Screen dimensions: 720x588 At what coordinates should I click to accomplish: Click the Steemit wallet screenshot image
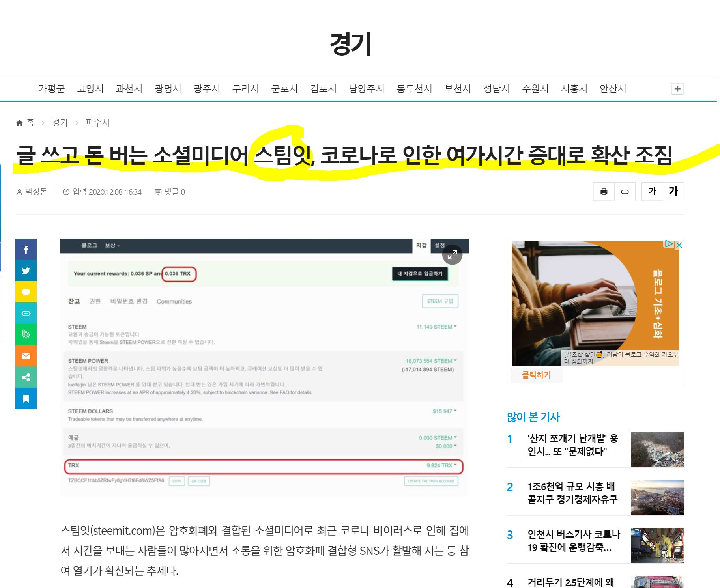click(x=264, y=367)
